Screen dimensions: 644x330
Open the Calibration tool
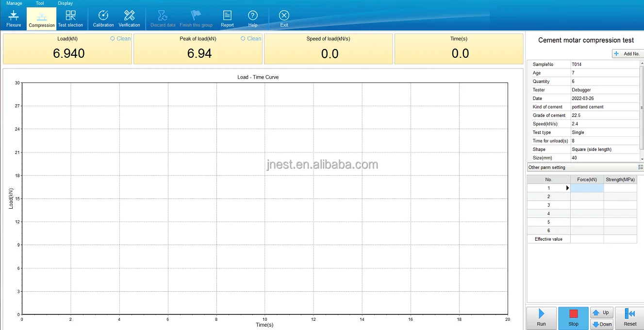(x=103, y=18)
